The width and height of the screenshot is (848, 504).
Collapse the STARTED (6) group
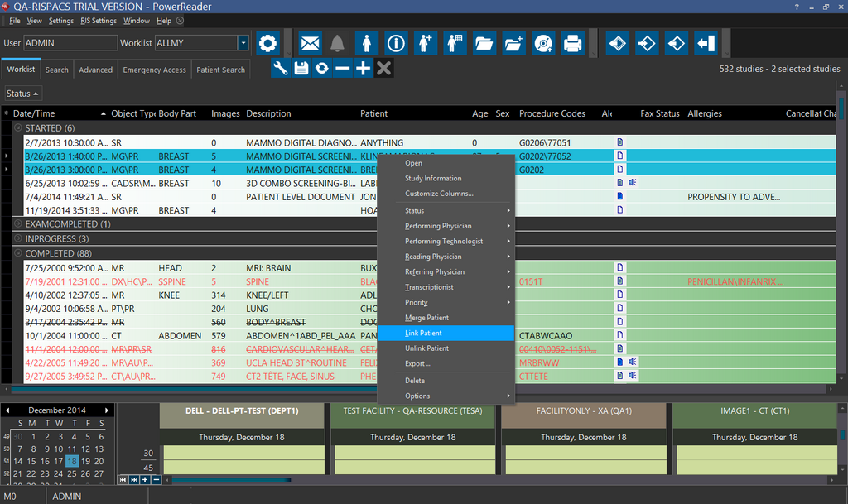click(x=18, y=128)
